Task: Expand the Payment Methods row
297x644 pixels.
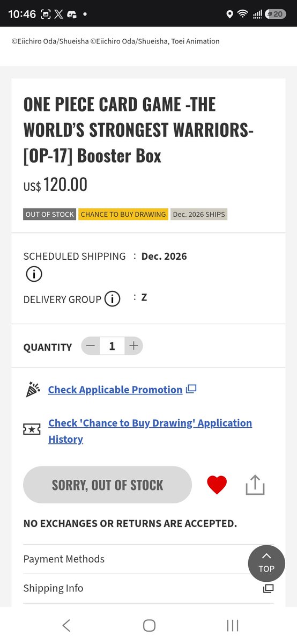Action: click(148, 559)
